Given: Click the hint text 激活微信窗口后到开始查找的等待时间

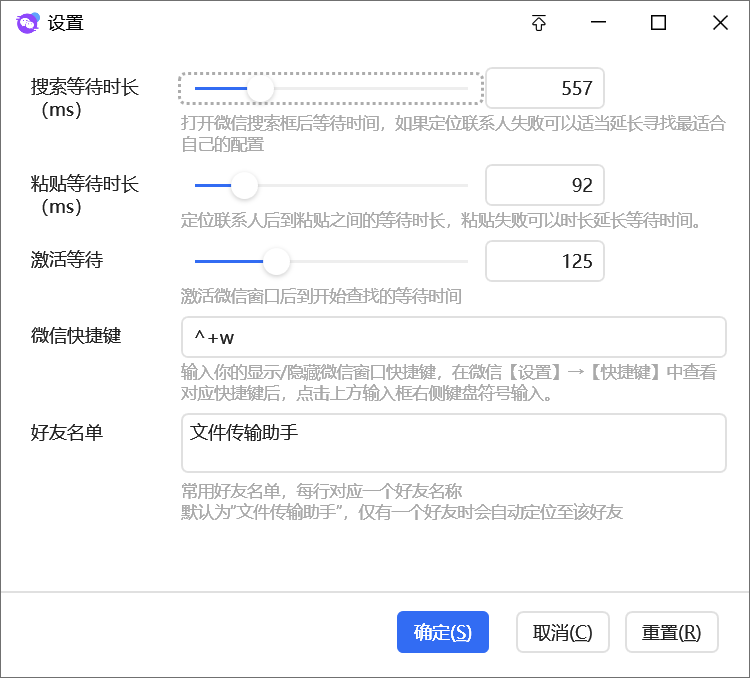Looking at the screenshot, I should pyautogui.click(x=321, y=296).
